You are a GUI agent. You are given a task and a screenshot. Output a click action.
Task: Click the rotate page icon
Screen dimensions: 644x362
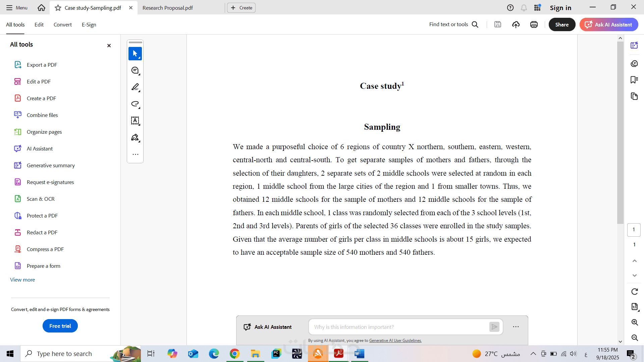click(634, 292)
